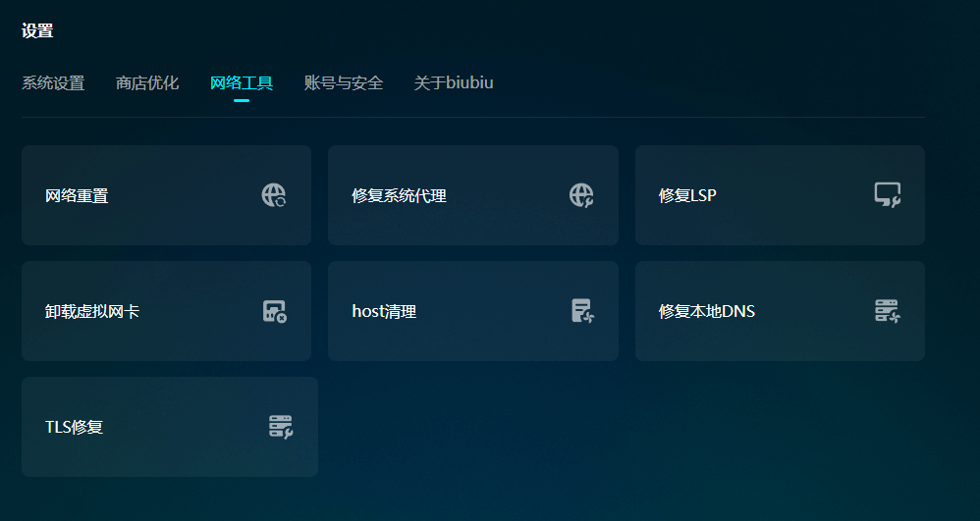This screenshot has height=521, width=980.
Task: Run host清理 cleanup
Action: point(473,311)
